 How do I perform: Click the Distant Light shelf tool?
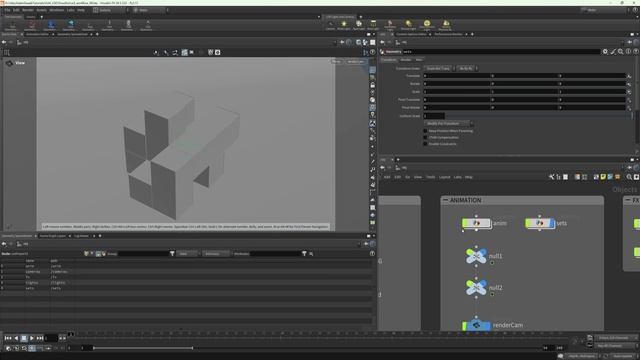(408, 25)
